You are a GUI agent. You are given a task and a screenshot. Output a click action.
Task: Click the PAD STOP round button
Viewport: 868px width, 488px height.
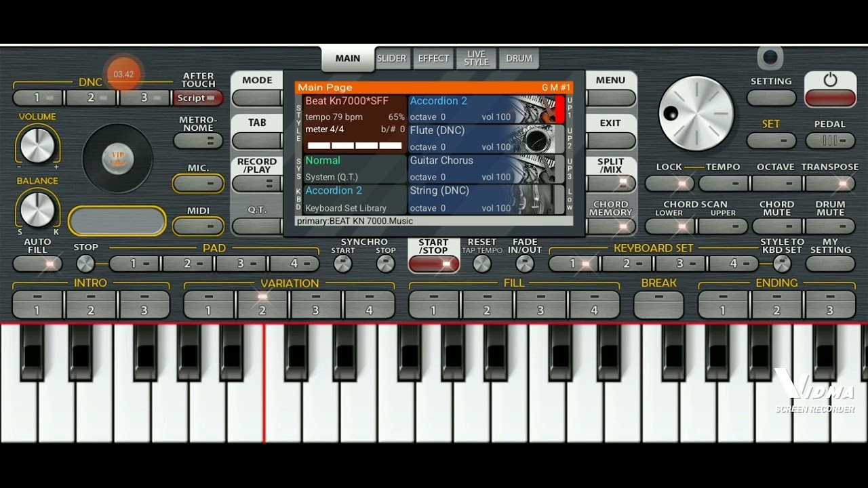point(85,264)
